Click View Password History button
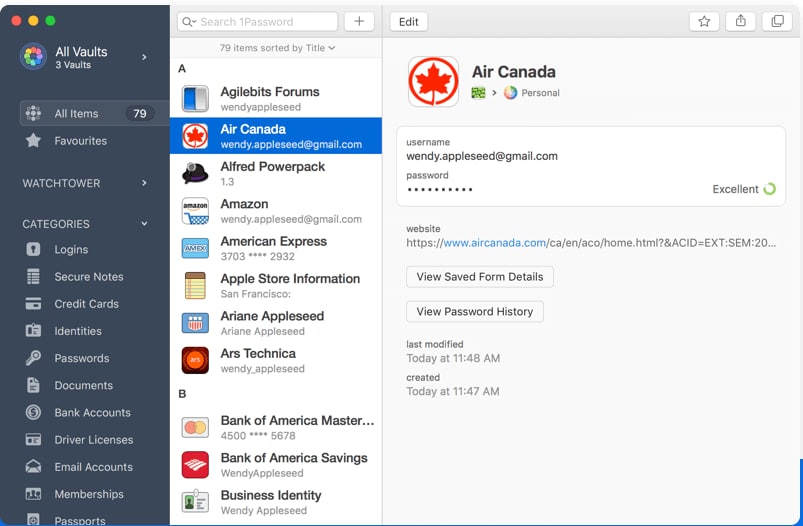The height and width of the screenshot is (526, 803). tap(475, 311)
